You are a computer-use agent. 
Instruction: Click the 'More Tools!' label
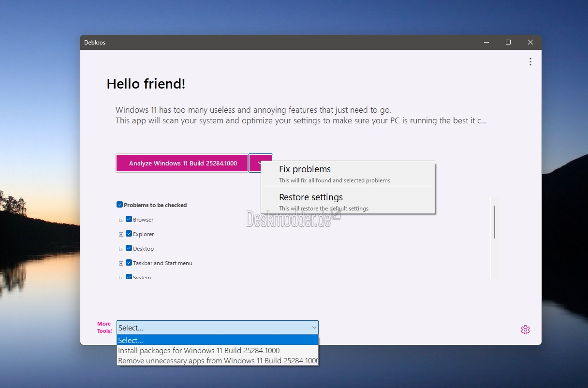pos(104,328)
